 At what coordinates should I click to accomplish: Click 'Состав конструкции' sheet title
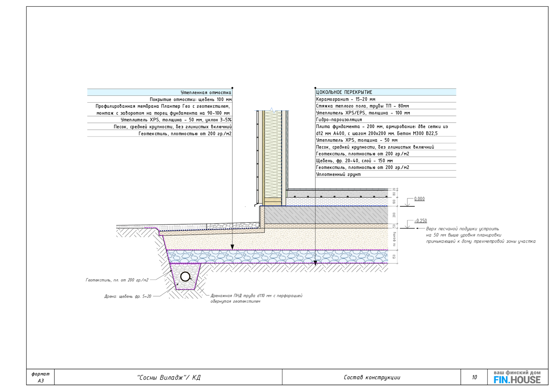tap(372, 377)
